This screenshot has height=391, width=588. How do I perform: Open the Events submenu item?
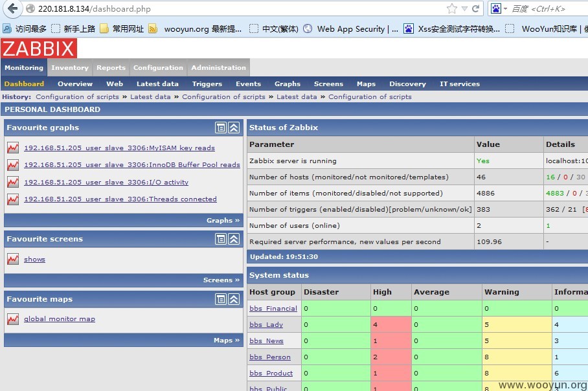[x=248, y=84]
